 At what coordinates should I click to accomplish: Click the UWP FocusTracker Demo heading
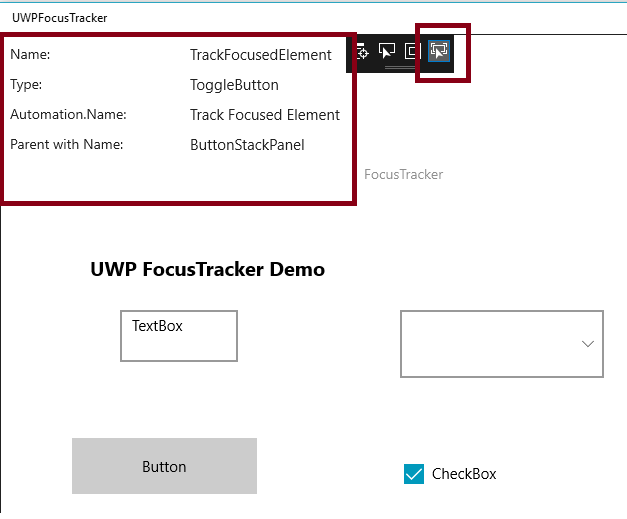pos(207,269)
